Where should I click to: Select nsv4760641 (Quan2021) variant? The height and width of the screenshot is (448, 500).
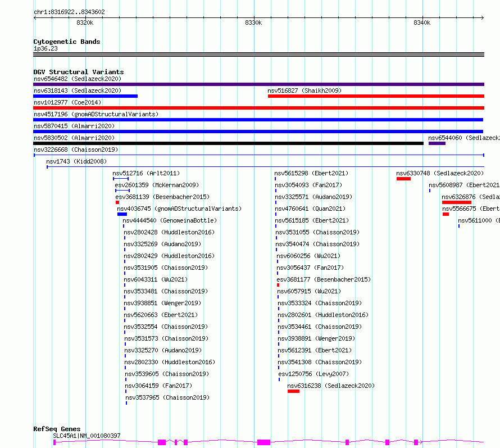tap(310, 209)
